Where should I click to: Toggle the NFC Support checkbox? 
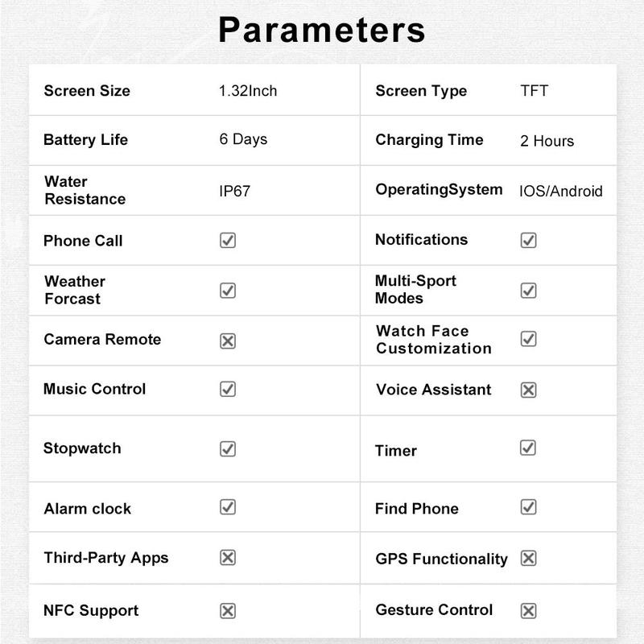point(228,610)
